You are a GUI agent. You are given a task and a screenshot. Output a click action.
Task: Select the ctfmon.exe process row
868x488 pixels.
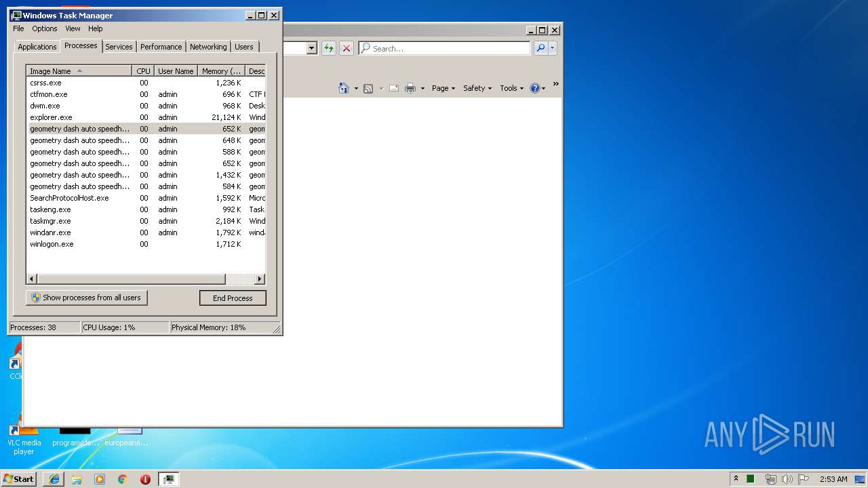click(146, 94)
